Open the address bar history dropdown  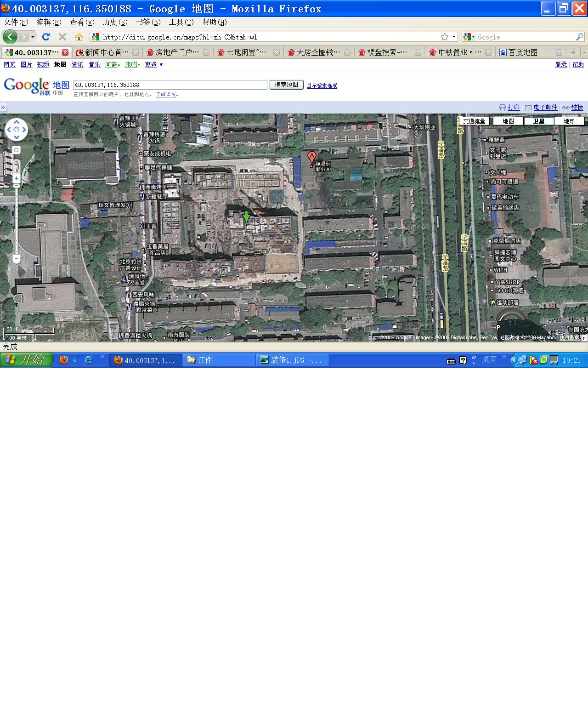454,37
